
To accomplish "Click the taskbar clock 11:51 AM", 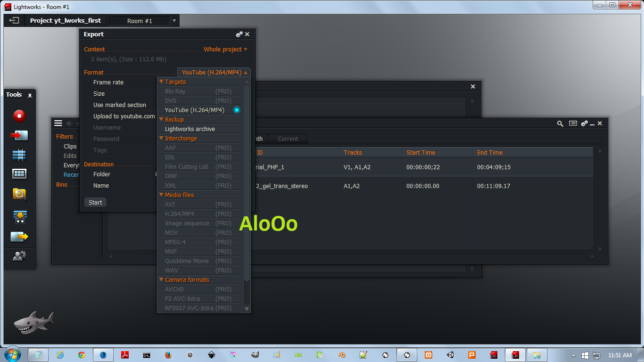I will (620, 355).
